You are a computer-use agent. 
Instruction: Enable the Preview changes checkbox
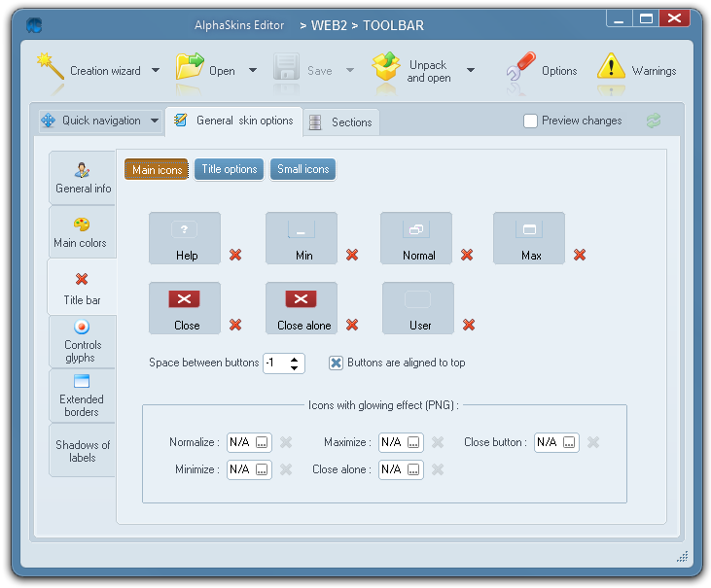[530, 121]
